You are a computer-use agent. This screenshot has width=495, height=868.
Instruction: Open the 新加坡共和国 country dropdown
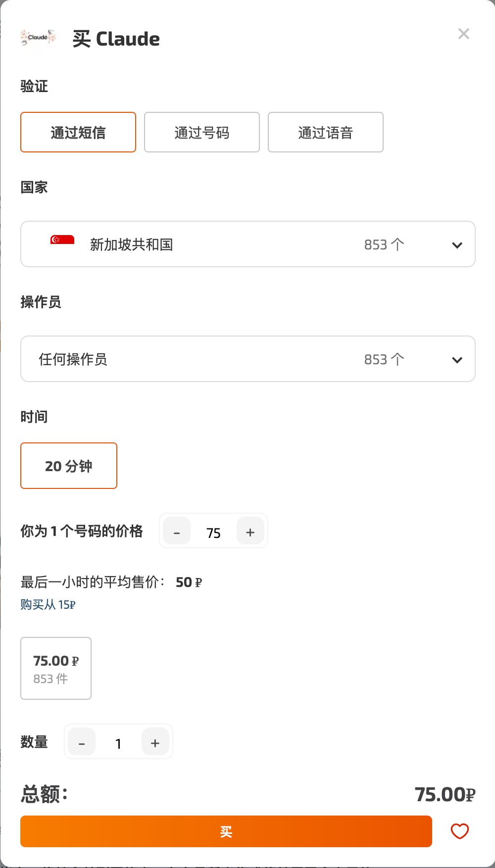click(x=248, y=244)
